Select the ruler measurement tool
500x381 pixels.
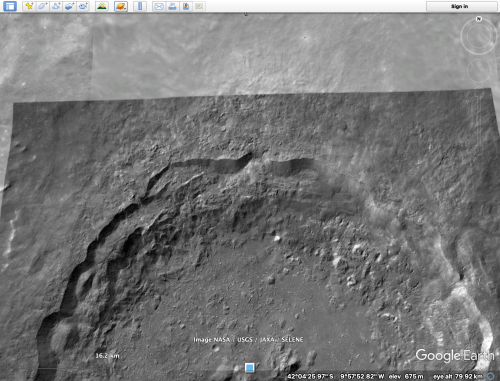140,6
